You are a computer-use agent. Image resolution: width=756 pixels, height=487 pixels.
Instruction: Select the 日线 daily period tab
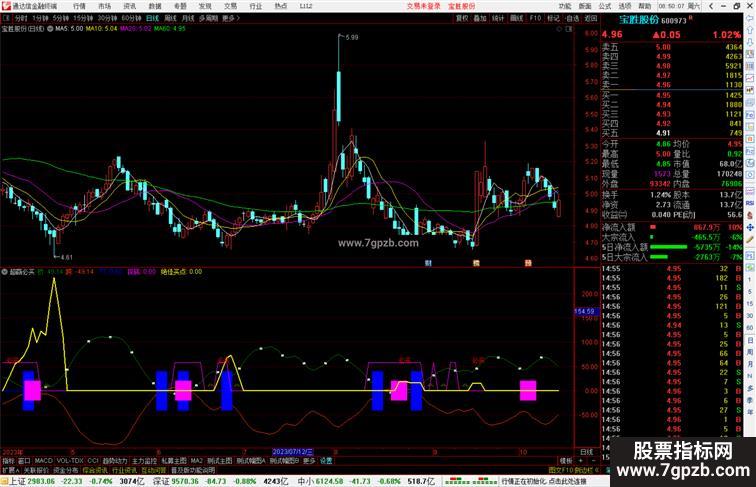152,18
